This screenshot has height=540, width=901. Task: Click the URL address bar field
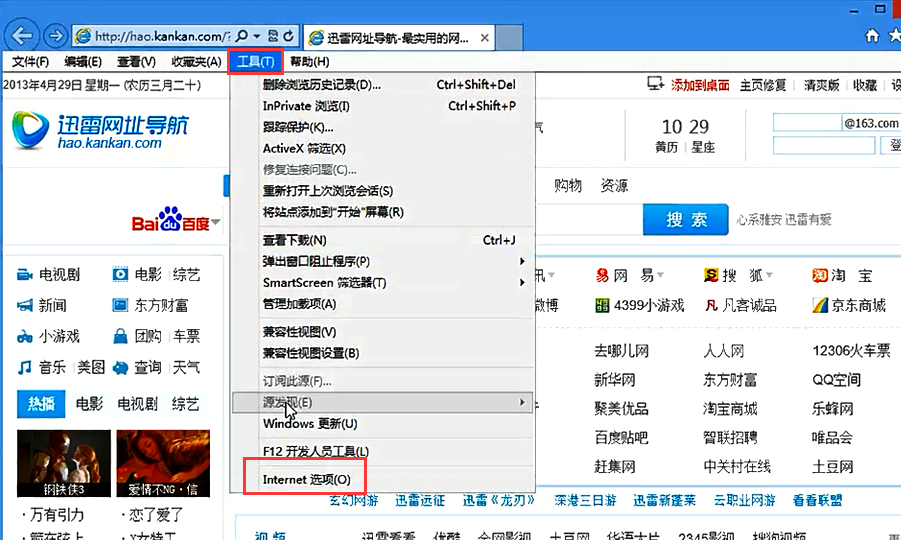pyautogui.click(x=162, y=36)
